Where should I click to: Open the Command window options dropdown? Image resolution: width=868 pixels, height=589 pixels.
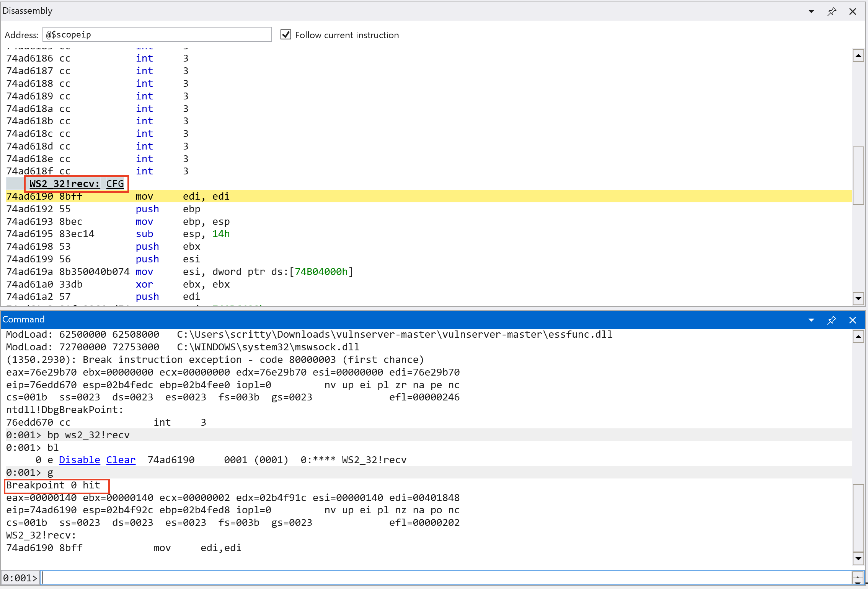coord(811,320)
